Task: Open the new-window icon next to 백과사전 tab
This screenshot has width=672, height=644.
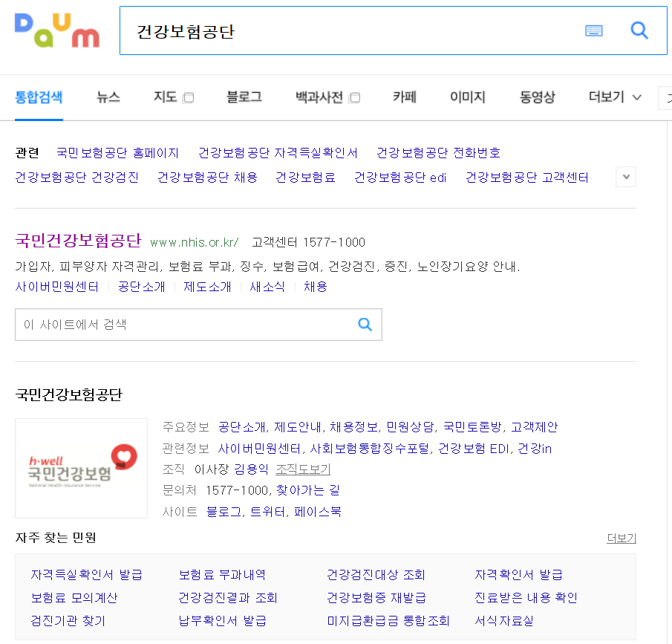Action: point(354,98)
